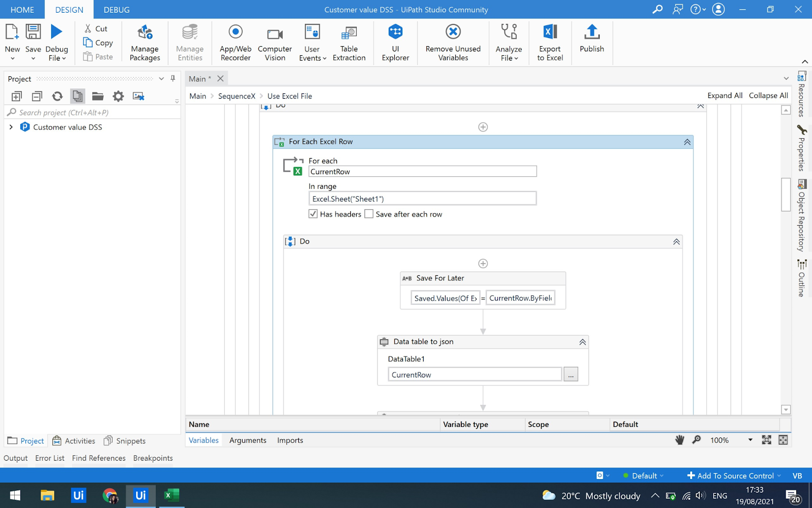Switch to the DEBUG ribbon tab
812x508 pixels.
click(x=116, y=10)
